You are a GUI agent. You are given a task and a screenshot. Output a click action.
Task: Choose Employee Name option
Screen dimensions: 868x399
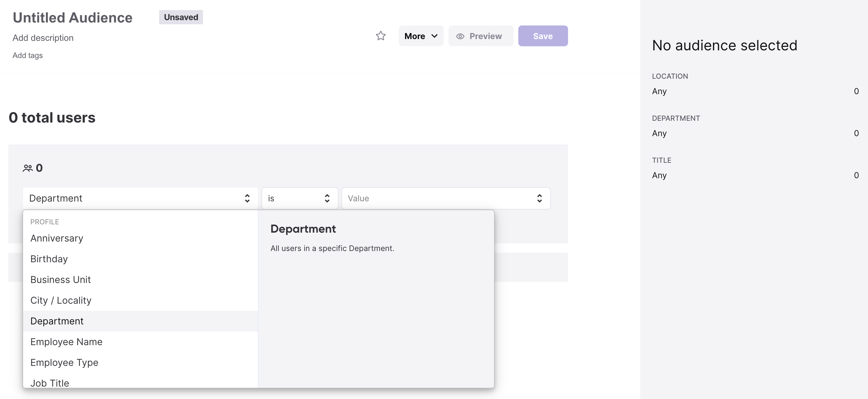coord(140,342)
